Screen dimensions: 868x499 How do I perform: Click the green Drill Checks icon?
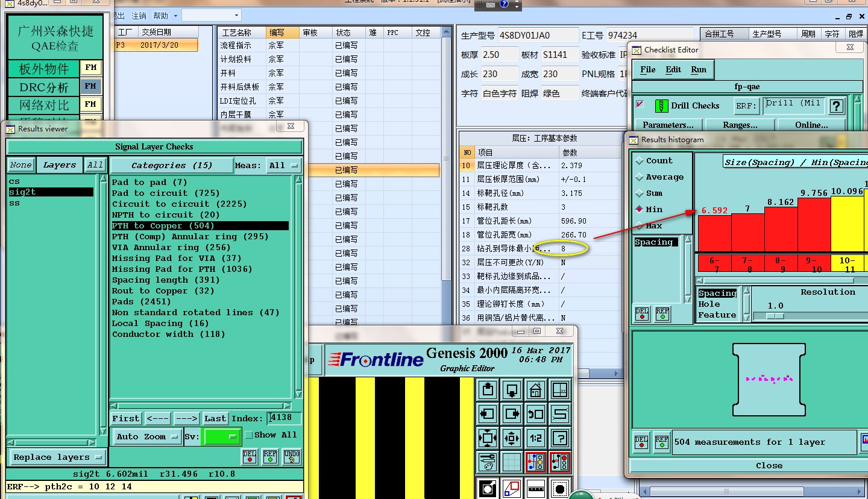661,106
